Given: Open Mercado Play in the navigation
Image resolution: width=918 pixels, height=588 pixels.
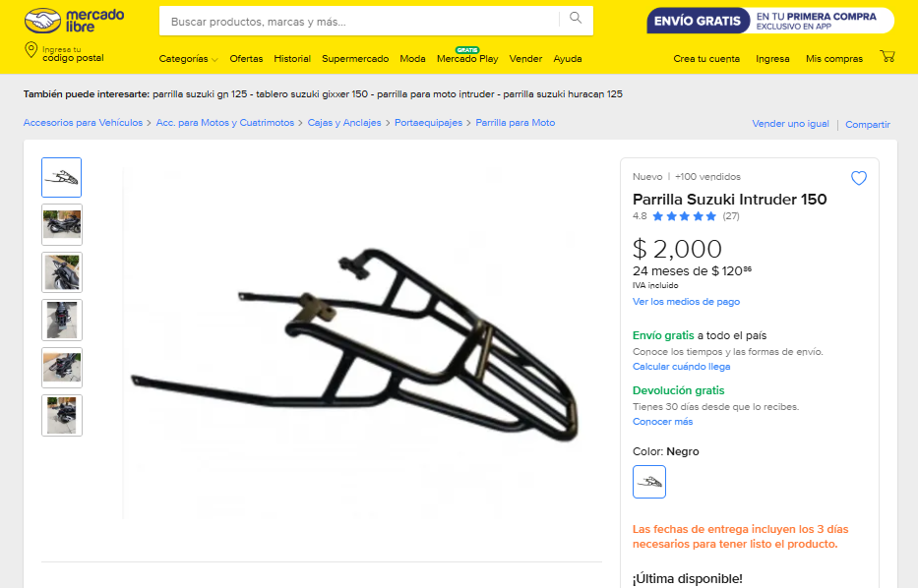Looking at the screenshot, I should (467, 59).
